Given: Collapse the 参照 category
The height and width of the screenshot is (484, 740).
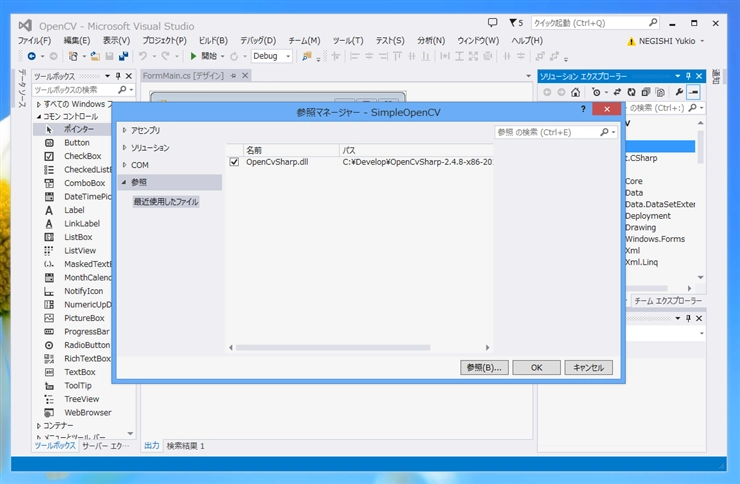Looking at the screenshot, I should coord(124,182).
